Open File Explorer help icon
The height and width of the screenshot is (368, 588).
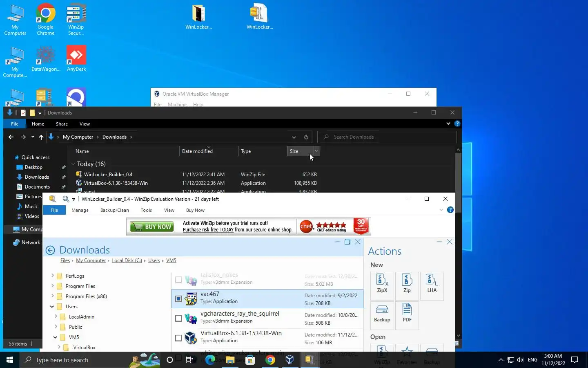(457, 123)
